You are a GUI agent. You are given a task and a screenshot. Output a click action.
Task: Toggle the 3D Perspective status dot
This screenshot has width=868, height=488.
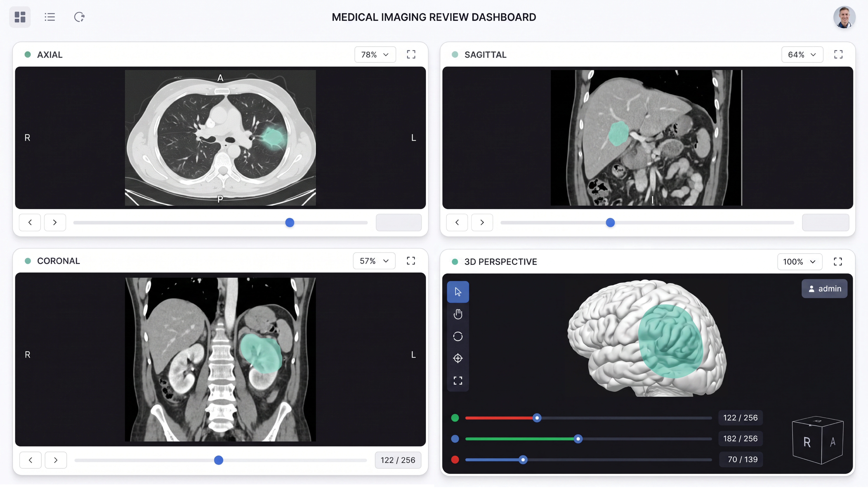(x=455, y=262)
